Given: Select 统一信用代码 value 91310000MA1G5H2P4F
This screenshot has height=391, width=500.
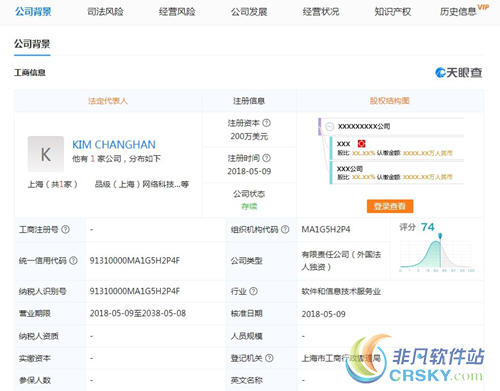Looking at the screenshot, I should click(135, 261).
